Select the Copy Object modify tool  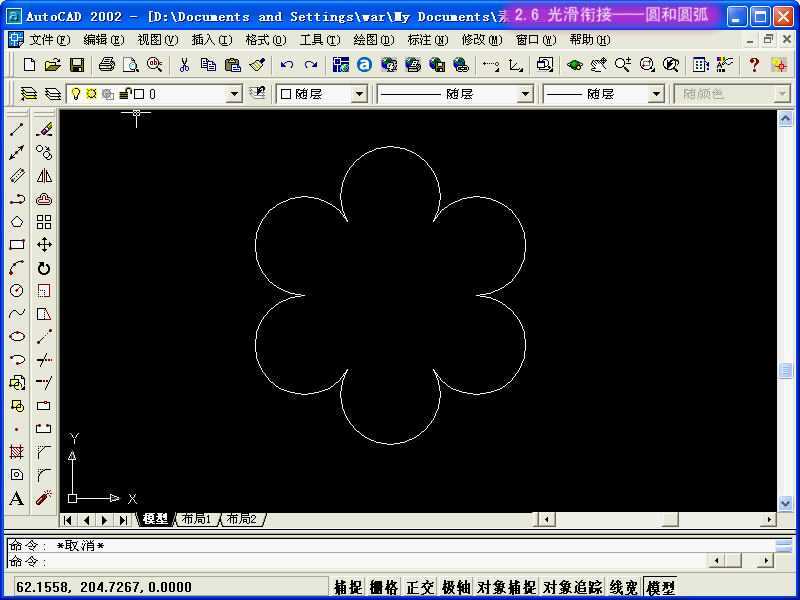tap(44, 152)
